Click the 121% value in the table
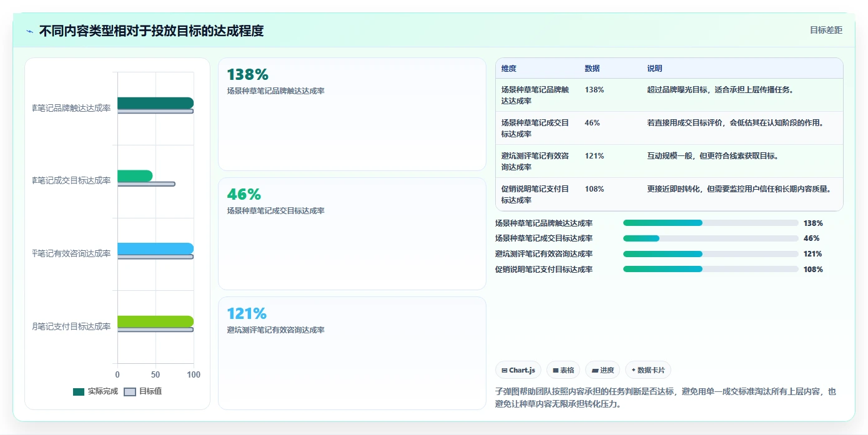 [594, 156]
